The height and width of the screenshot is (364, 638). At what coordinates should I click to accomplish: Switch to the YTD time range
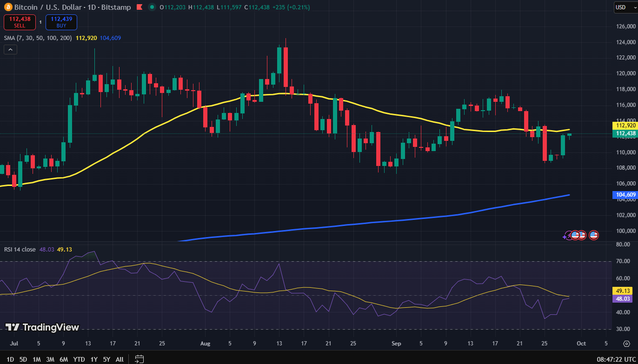(79, 359)
